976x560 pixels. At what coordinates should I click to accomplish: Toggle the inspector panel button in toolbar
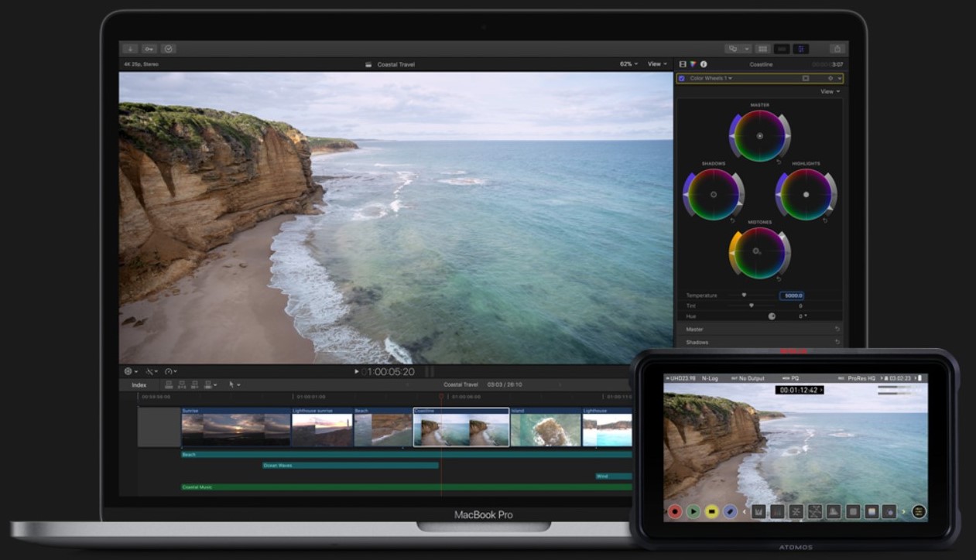coord(801,49)
